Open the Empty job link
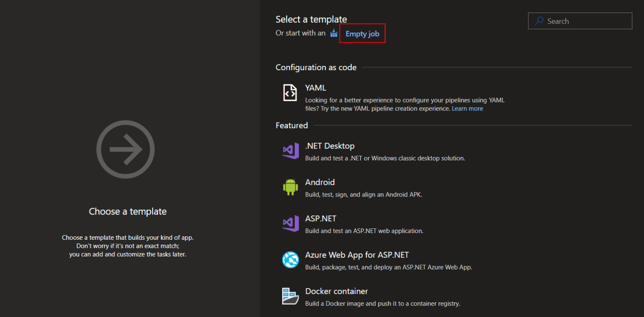 click(x=361, y=34)
